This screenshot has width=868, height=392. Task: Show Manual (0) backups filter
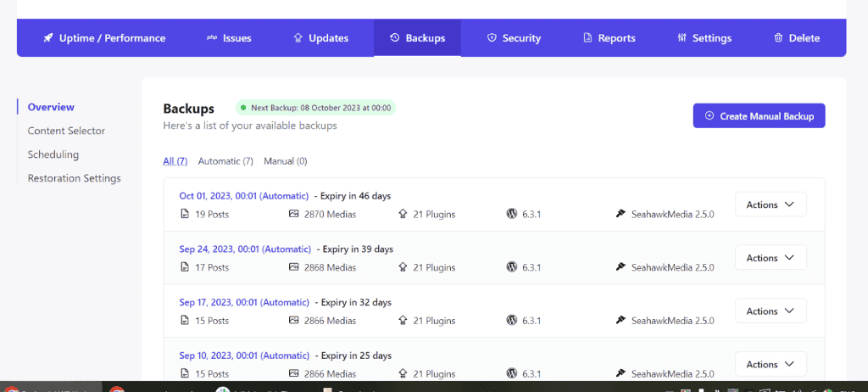pos(285,161)
